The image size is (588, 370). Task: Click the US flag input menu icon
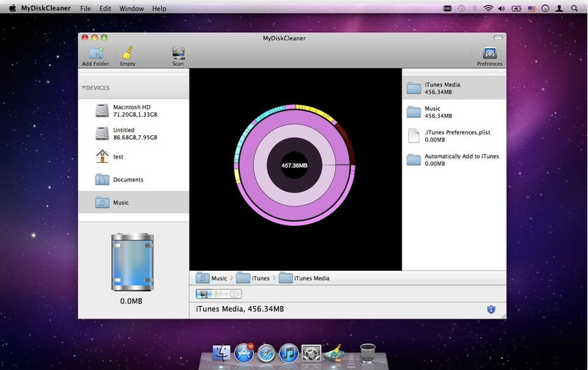coord(531,8)
